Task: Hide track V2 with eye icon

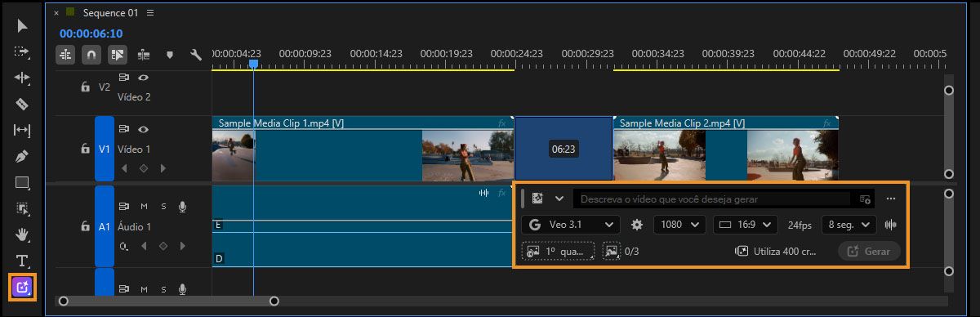Action: click(143, 78)
